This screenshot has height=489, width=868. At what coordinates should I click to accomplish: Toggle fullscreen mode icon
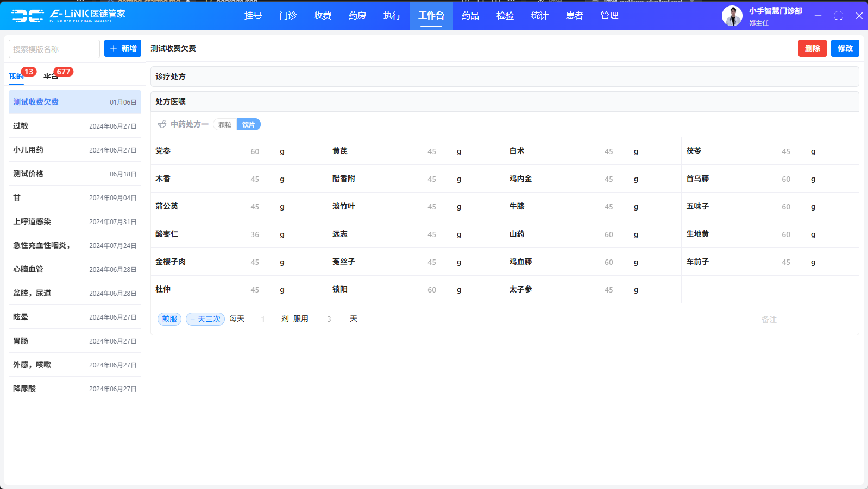(838, 16)
